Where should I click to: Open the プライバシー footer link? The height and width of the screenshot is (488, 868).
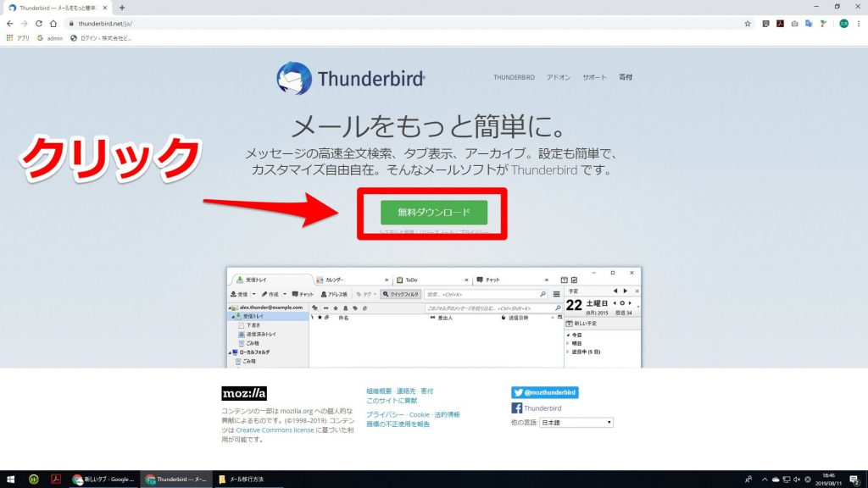(x=385, y=414)
